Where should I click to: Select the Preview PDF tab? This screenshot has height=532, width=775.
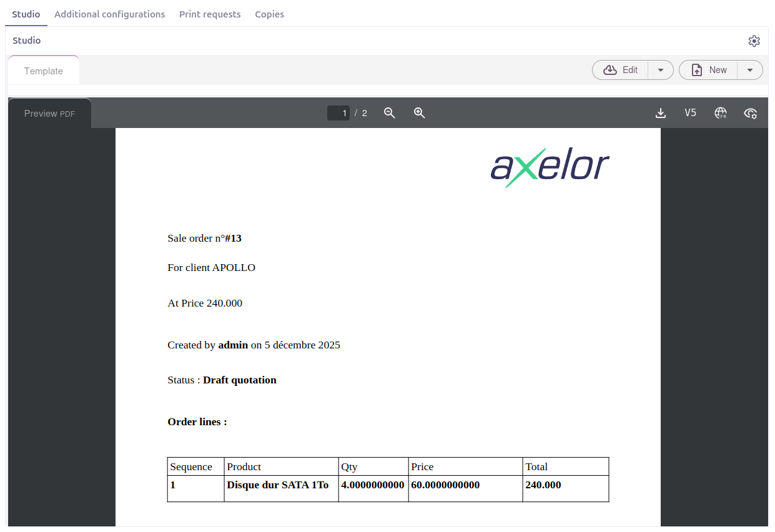point(49,114)
